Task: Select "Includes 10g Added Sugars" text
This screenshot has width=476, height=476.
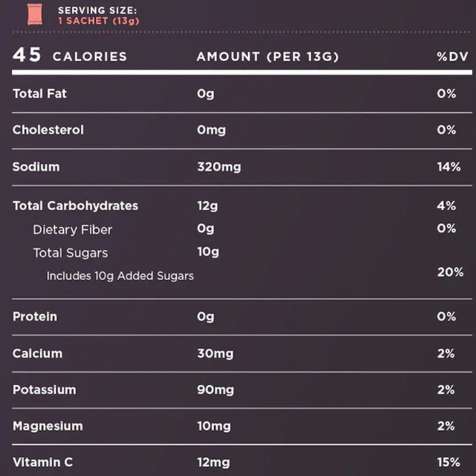Action: 120,276
